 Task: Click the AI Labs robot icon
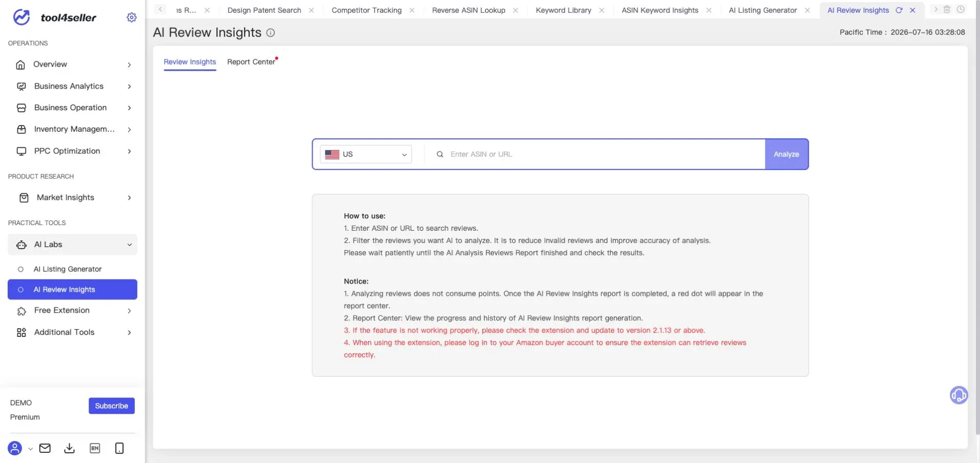click(22, 245)
